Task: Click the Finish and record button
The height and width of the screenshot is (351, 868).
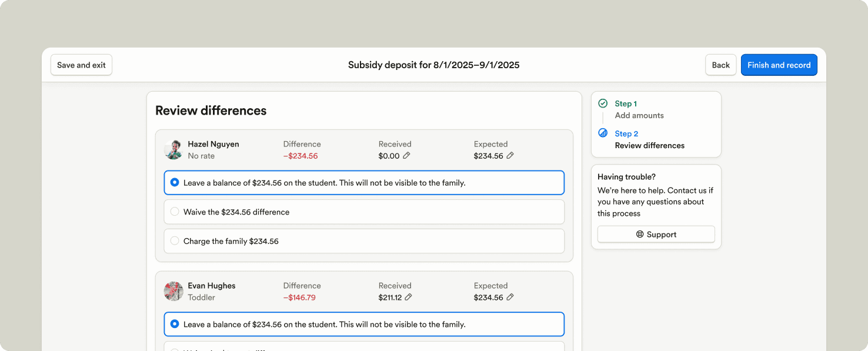Action: 779,65
